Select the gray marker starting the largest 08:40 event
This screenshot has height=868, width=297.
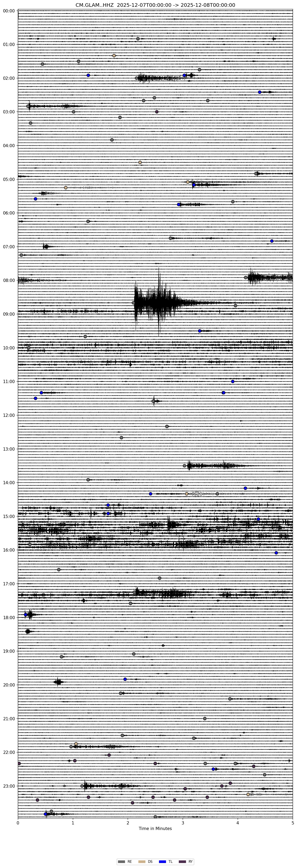[133, 303]
